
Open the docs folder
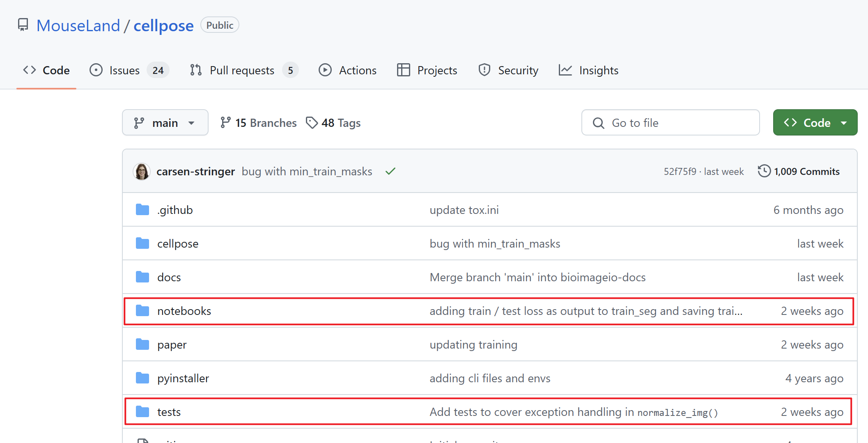(169, 277)
